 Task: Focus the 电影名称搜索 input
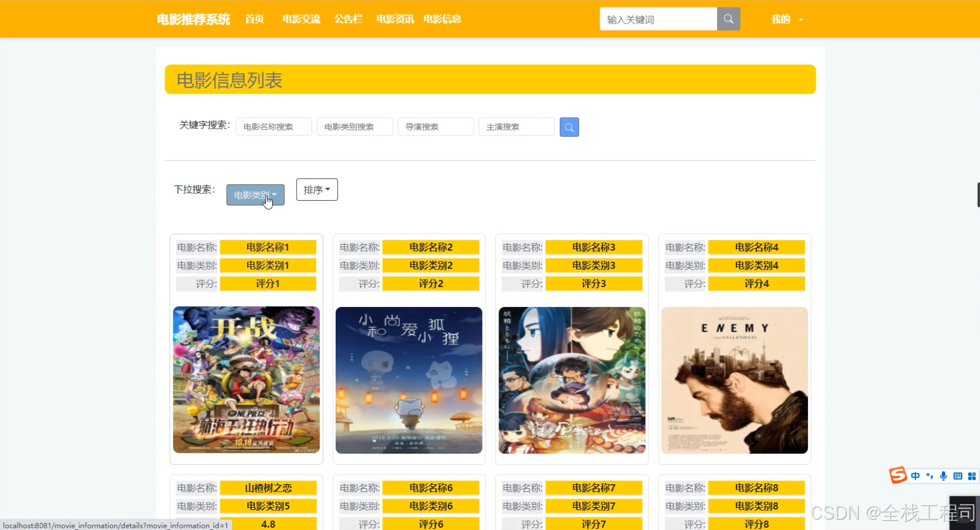(274, 126)
